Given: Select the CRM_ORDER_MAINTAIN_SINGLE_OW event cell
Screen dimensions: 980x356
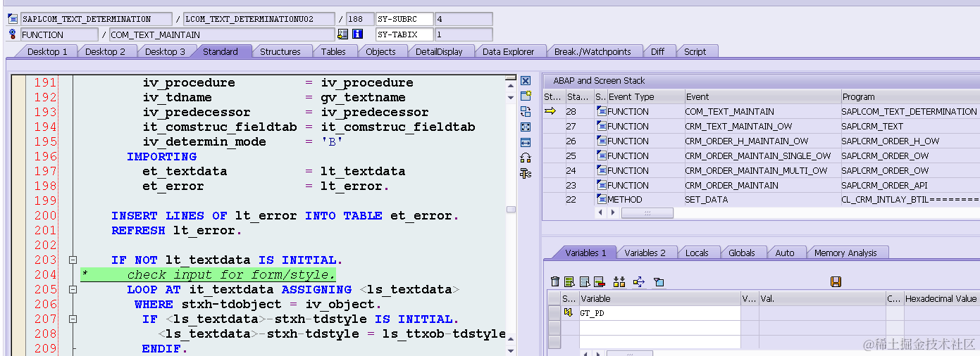Looking at the screenshot, I should pos(762,155).
